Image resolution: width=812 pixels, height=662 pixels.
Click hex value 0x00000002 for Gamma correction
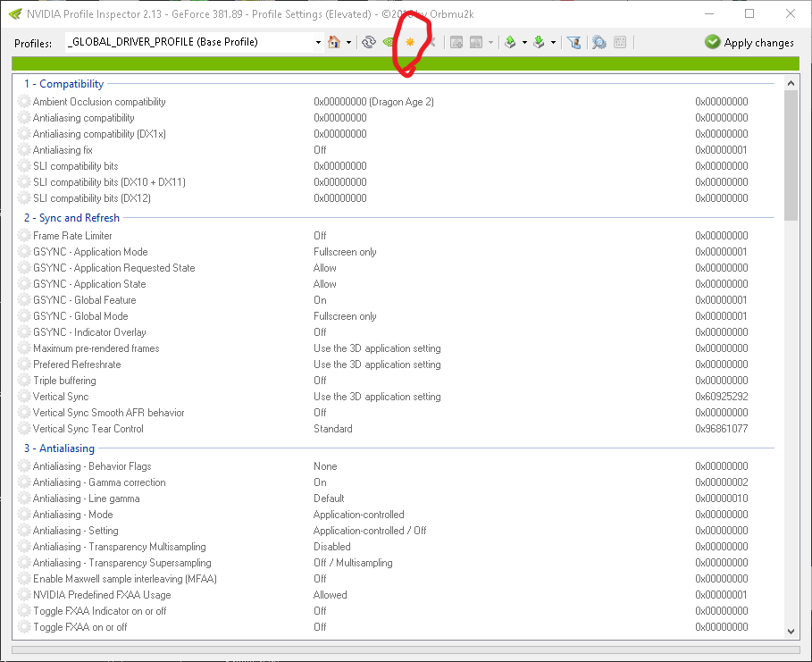coord(722,482)
